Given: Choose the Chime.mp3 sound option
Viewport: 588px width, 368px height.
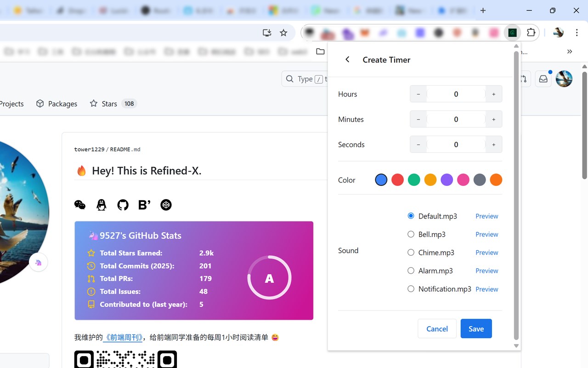Looking at the screenshot, I should coord(411,253).
